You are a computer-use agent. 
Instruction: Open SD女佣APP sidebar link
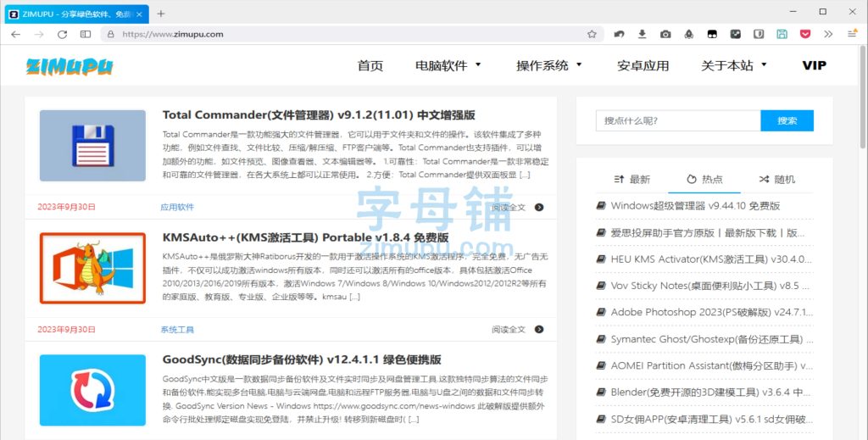(712, 420)
